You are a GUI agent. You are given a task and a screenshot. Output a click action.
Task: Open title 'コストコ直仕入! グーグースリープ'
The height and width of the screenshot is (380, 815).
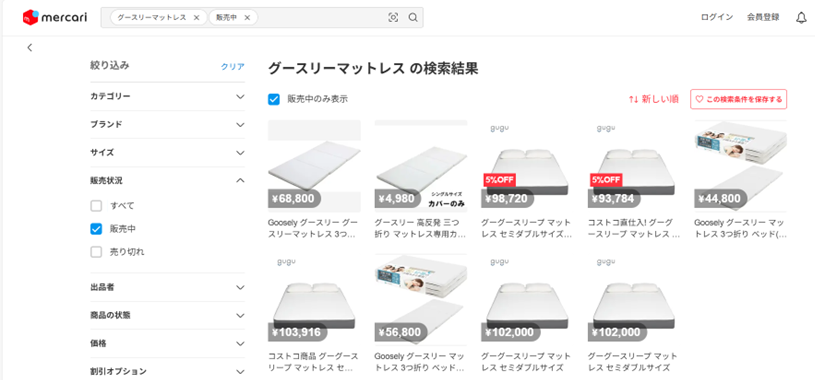(633, 228)
